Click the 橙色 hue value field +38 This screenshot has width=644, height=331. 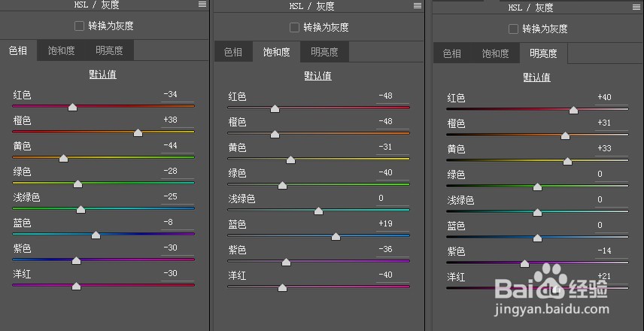point(177,120)
